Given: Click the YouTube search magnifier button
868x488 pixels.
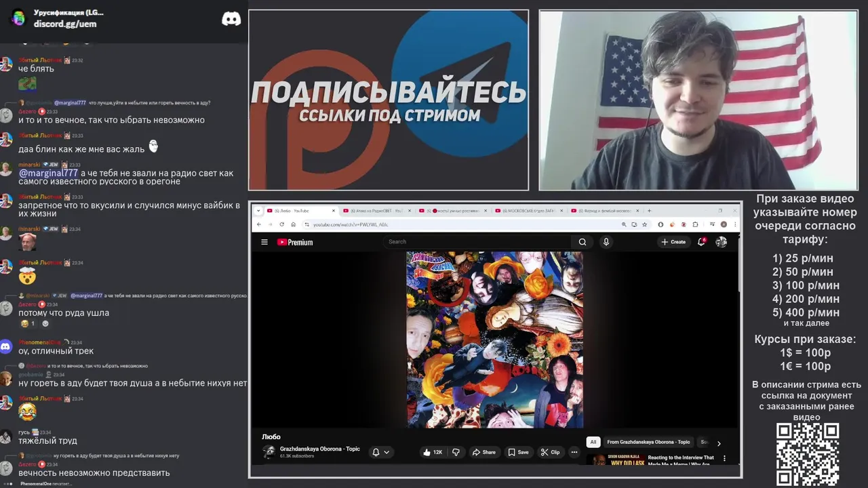Looking at the screenshot, I should [x=583, y=242].
